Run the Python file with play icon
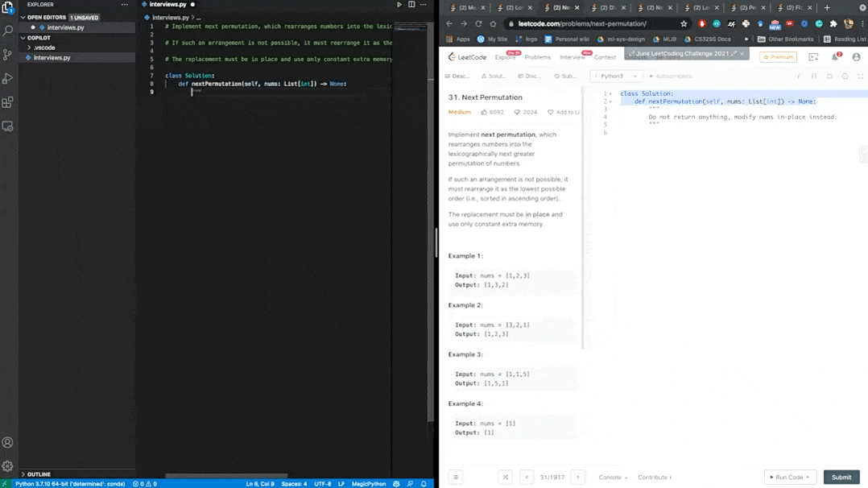868x488 pixels. 399,5
